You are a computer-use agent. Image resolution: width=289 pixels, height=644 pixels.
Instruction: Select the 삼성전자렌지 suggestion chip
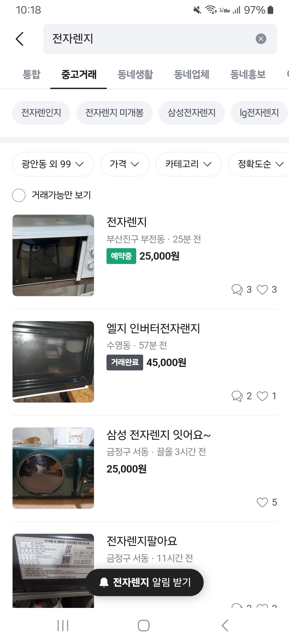pyautogui.click(x=191, y=113)
